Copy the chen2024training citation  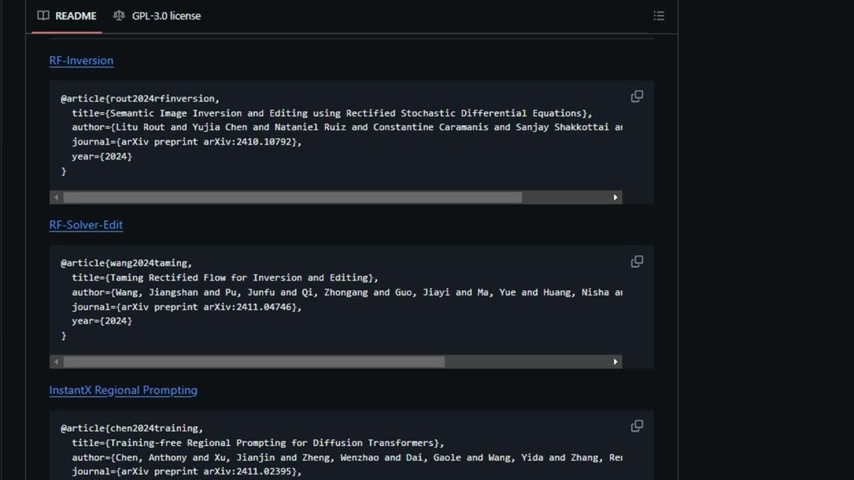pos(637,426)
